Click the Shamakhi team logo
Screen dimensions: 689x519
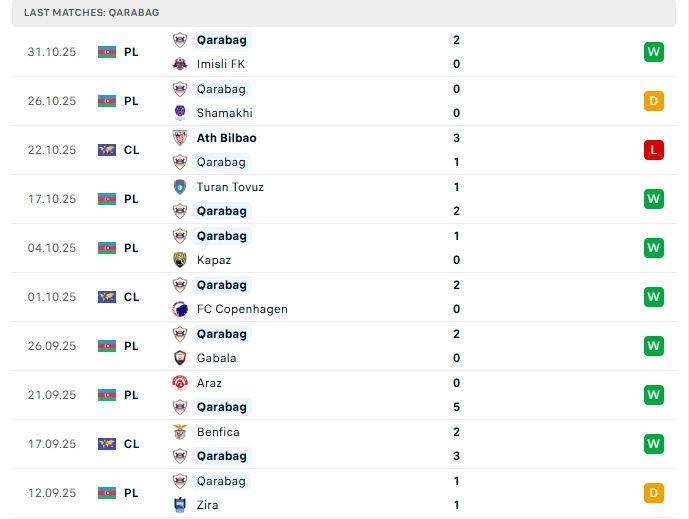pos(180,113)
